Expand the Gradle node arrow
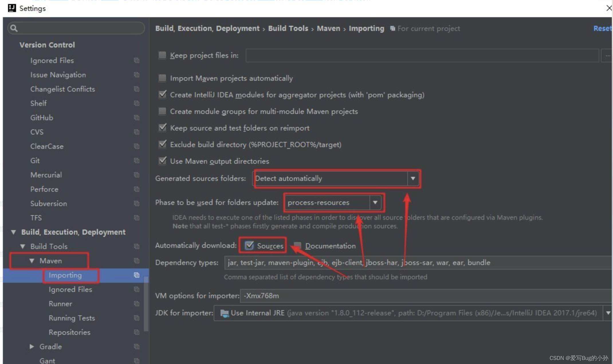 (32, 347)
